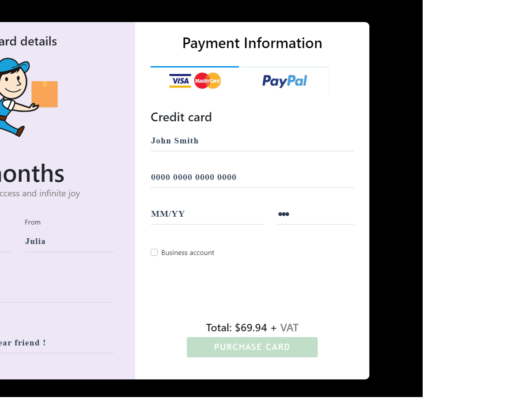Click the Business account label text
The image size is (530, 420).
(x=188, y=253)
